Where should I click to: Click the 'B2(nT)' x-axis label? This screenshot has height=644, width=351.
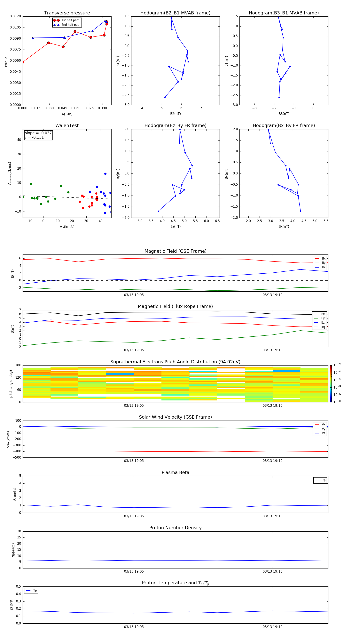[175, 114]
